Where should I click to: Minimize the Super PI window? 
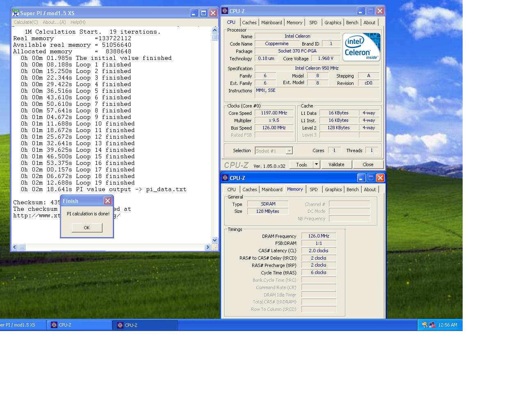point(194,13)
